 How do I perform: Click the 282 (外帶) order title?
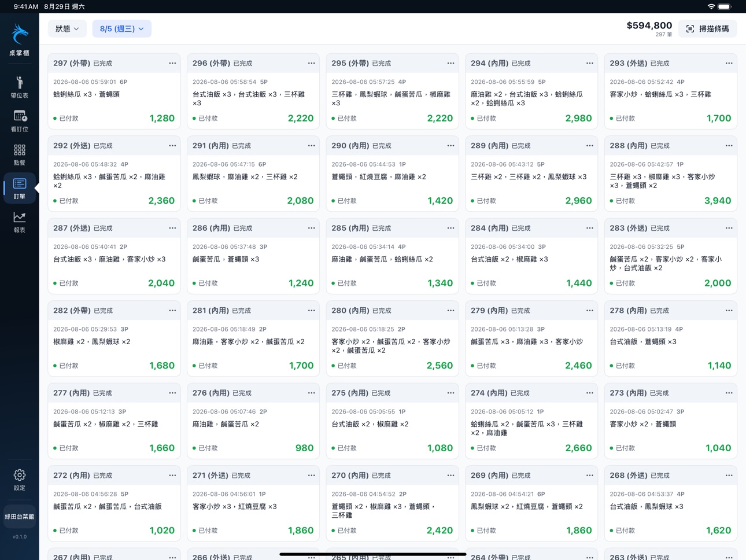[x=72, y=311]
